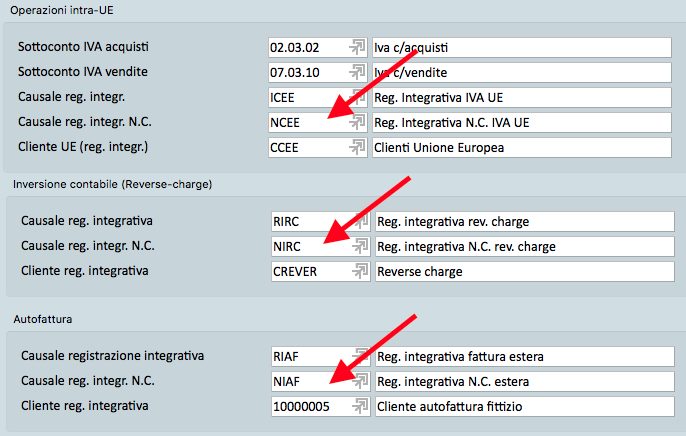Open lookup icon for Sottoconto IVA acquisti
This screenshot has width=686, height=436.
(357, 48)
